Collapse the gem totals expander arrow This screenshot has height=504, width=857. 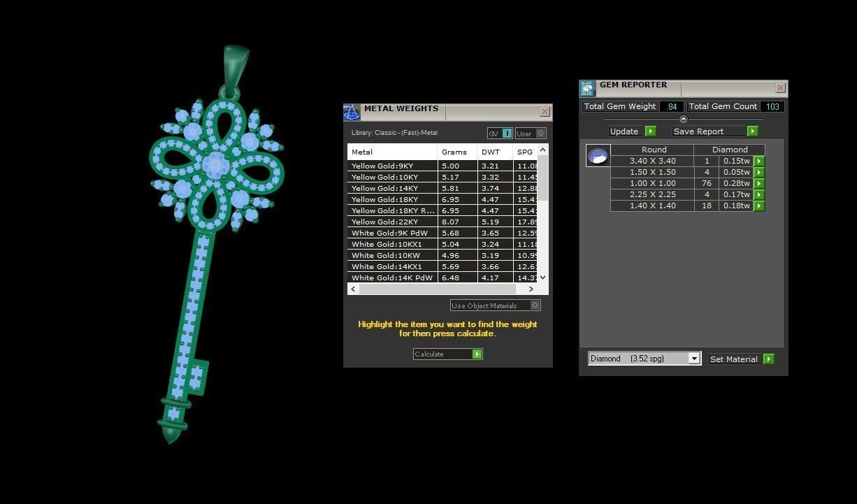[683, 119]
